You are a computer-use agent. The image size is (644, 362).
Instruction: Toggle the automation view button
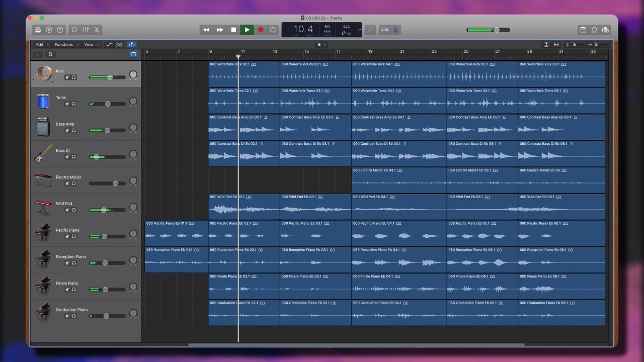pos(109,44)
